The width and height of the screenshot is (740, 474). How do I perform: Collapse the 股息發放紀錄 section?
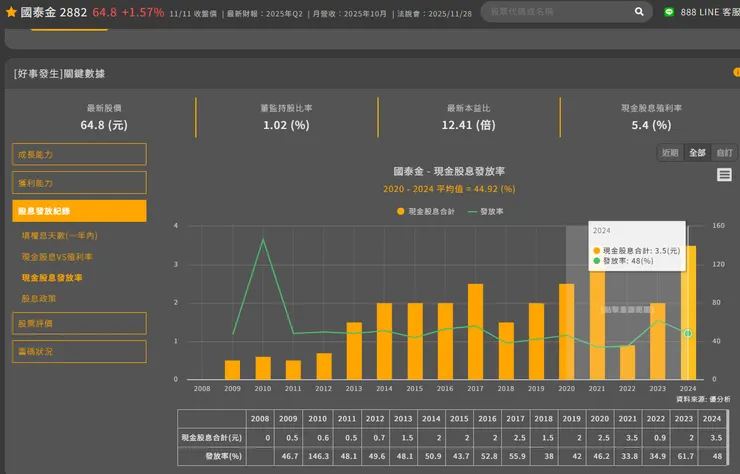pyautogui.click(x=79, y=211)
